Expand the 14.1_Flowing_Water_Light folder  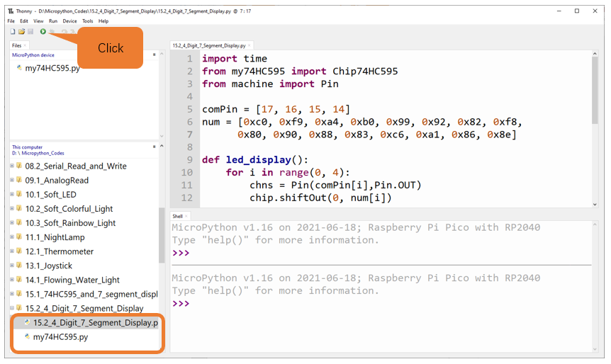pyautogui.click(x=11, y=280)
